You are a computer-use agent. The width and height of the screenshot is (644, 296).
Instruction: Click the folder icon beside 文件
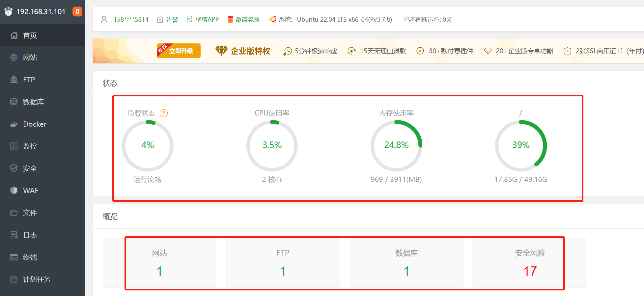(14, 213)
